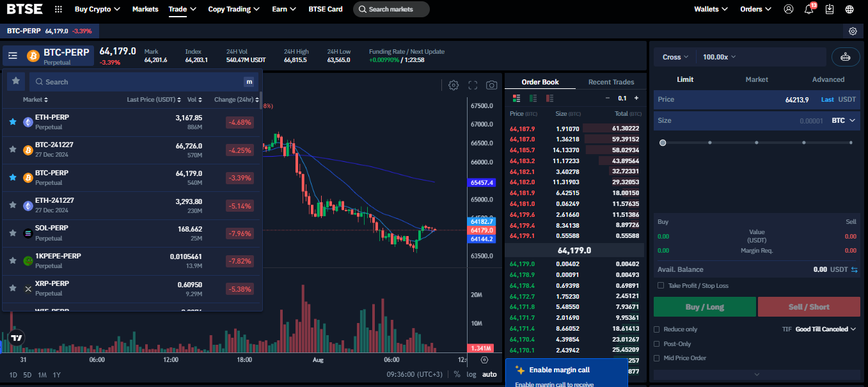Set chart range to 1D
The width and height of the screenshot is (868, 387).
pyautogui.click(x=13, y=375)
